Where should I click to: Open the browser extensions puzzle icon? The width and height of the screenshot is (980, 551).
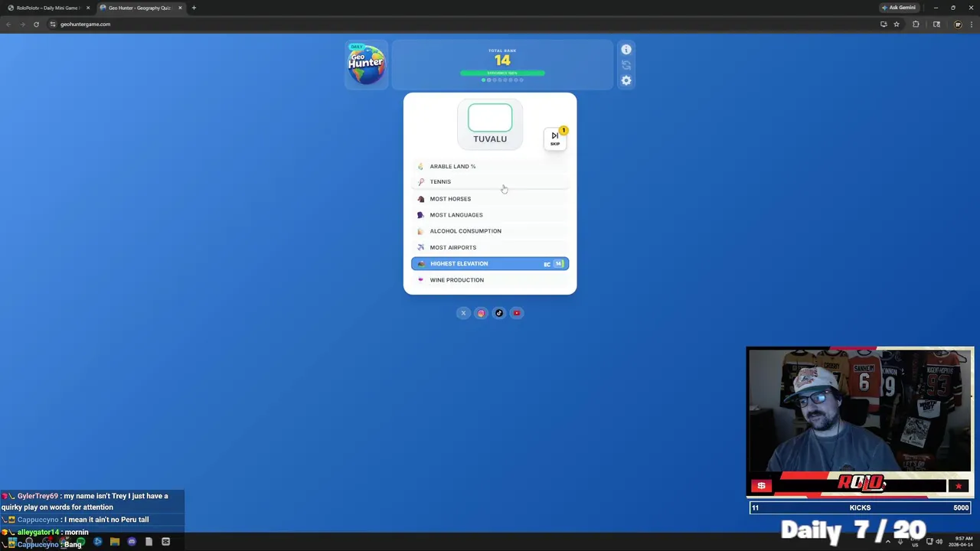pos(916,24)
